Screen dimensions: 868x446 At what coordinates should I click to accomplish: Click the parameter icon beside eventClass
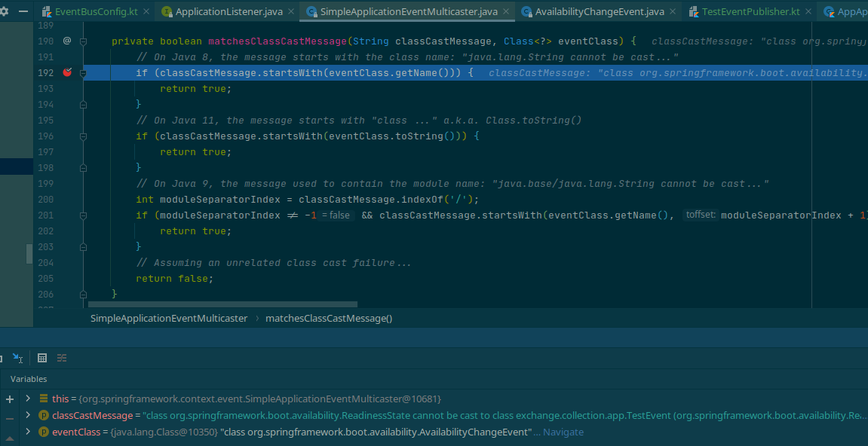[x=44, y=432]
